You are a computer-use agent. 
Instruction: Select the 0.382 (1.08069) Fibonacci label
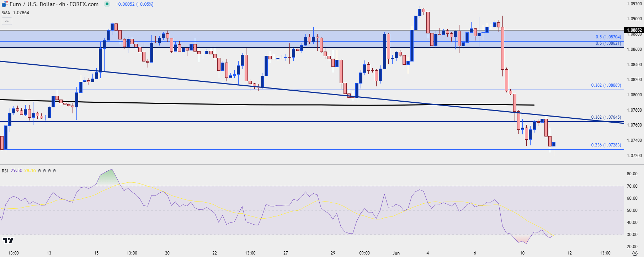pos(606,85)
